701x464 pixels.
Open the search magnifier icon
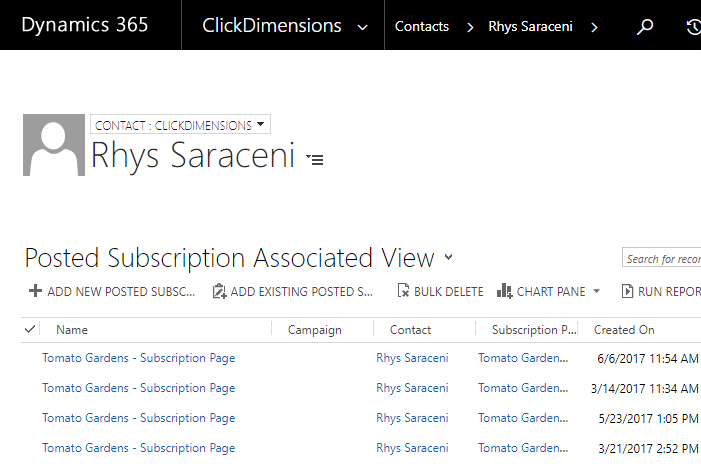coord(645,27)
